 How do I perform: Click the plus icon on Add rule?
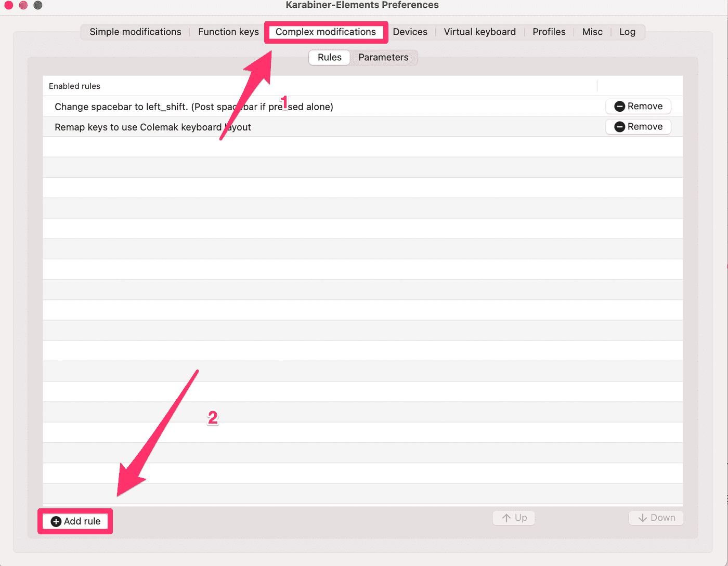[56, 521]
